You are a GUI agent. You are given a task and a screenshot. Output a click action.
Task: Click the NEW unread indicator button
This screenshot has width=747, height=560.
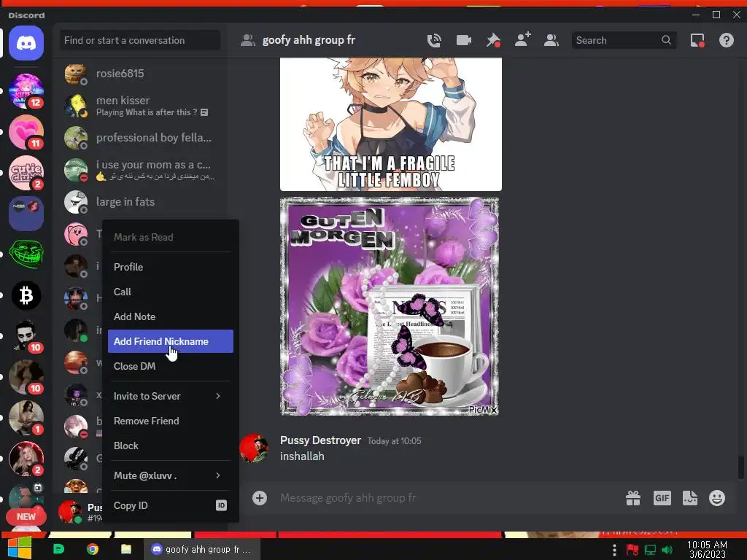coord(26,517)
